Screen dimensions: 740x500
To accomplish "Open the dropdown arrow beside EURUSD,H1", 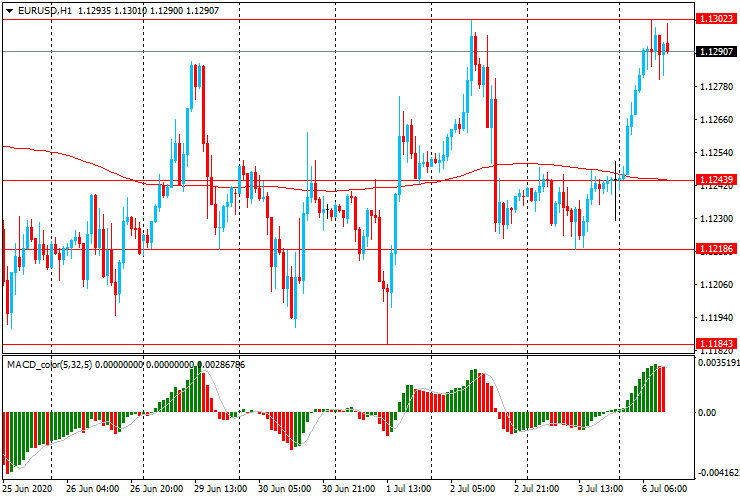I will tap(9, 10).
